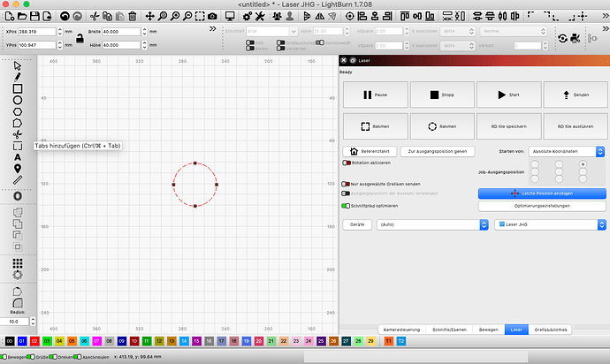The image size is (610, 364).
Task: Select the arrow selection tool
Action: 18,65
